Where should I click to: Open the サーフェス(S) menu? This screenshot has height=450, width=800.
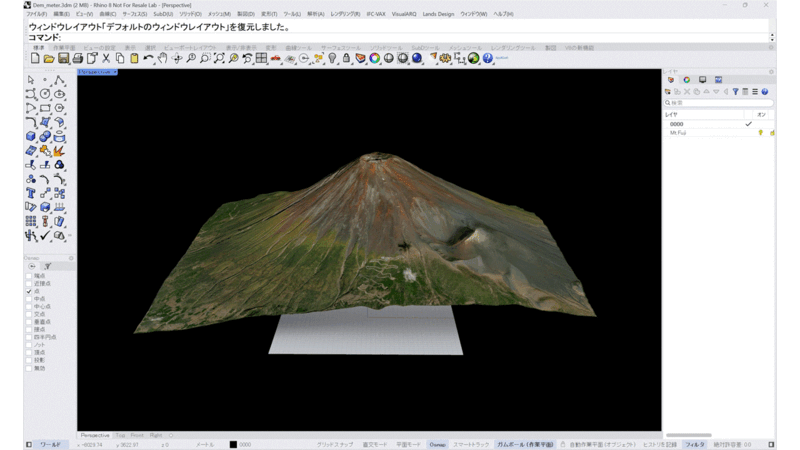click(x=135, y=14)
